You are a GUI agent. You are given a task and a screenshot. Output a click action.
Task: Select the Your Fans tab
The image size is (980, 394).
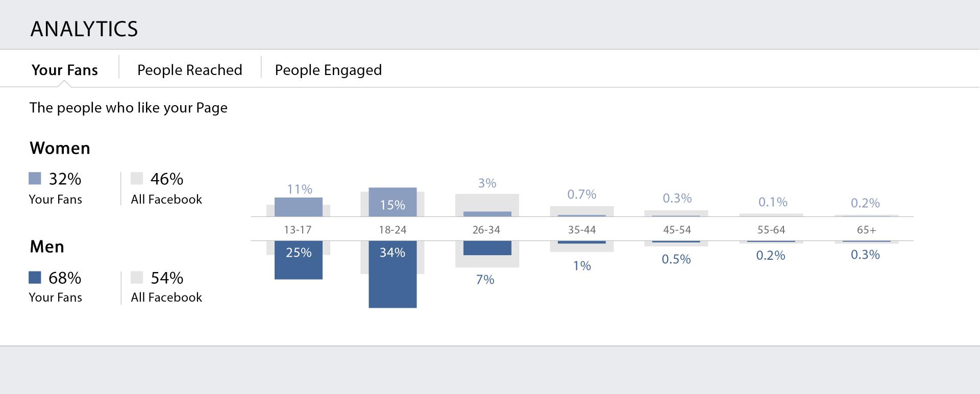(65, 70)
